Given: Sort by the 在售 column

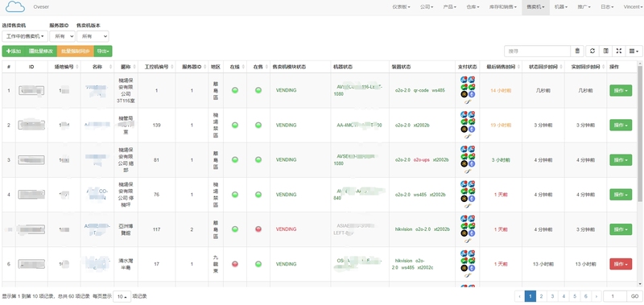Looking at the screenshot, I should [x=258, y=67].
